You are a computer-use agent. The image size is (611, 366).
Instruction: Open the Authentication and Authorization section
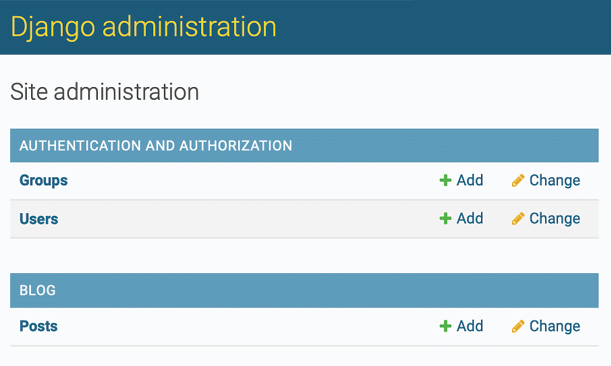pyautogui.click(x=156, y=146)
